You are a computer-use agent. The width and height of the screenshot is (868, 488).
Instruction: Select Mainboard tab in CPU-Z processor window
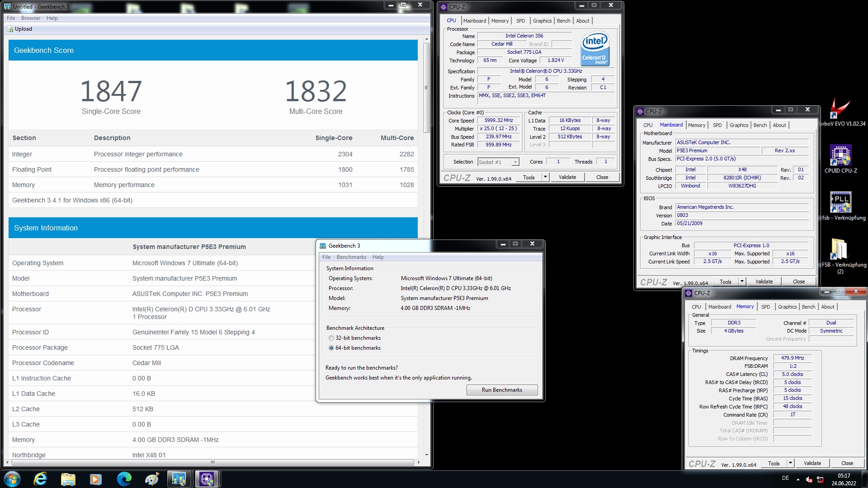474,21
